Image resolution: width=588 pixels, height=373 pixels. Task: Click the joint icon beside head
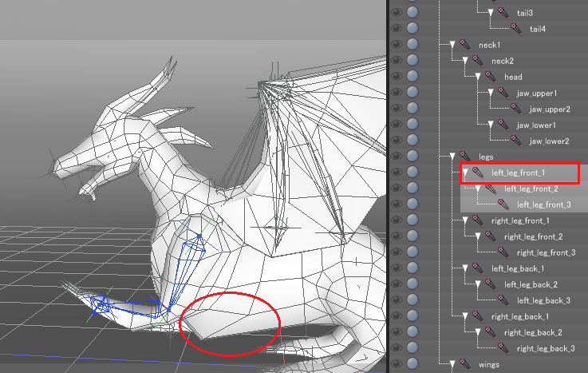[491, 77]
